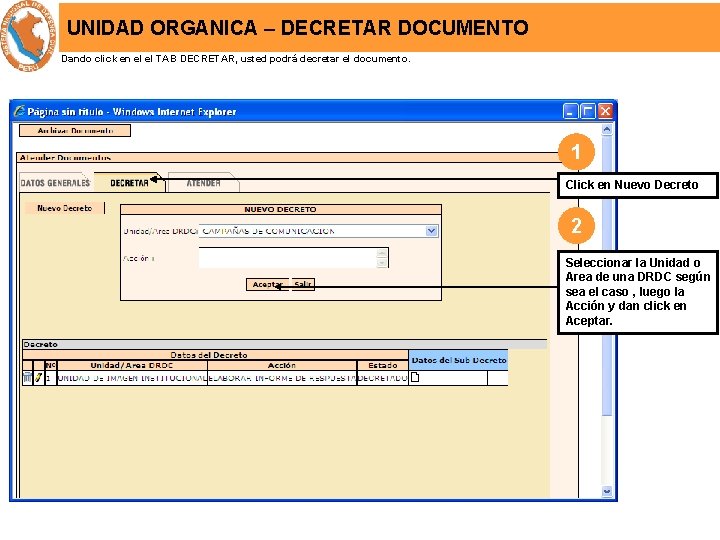Click the DECRETADO status cell
The width and height of the screenshot is (720, 540).
coord(382,378)
